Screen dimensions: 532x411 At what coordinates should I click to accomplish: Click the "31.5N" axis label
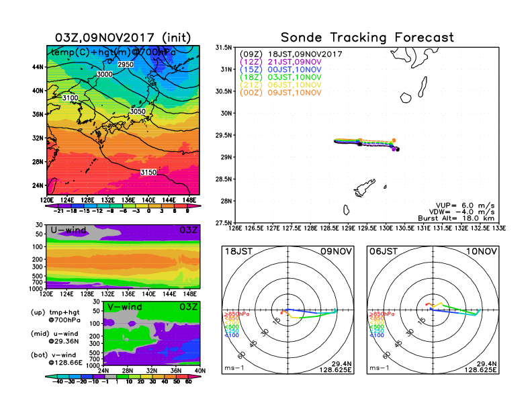[x=224, y=48]
